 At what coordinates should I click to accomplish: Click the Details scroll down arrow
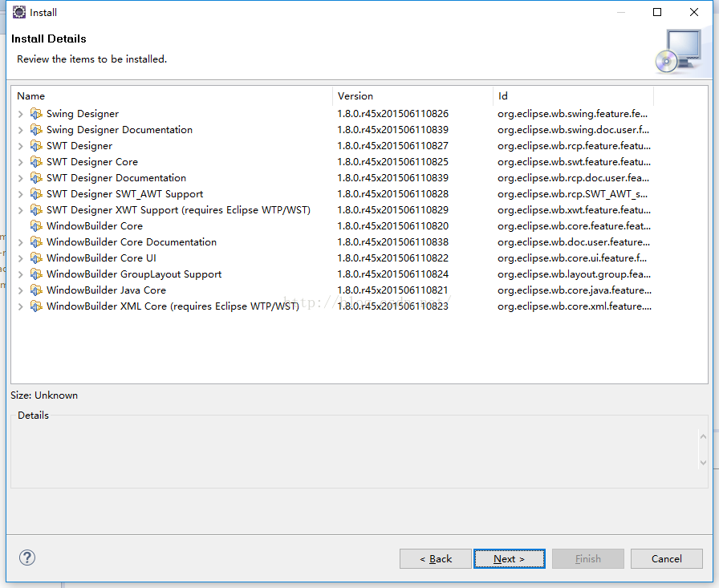[703, 463]
